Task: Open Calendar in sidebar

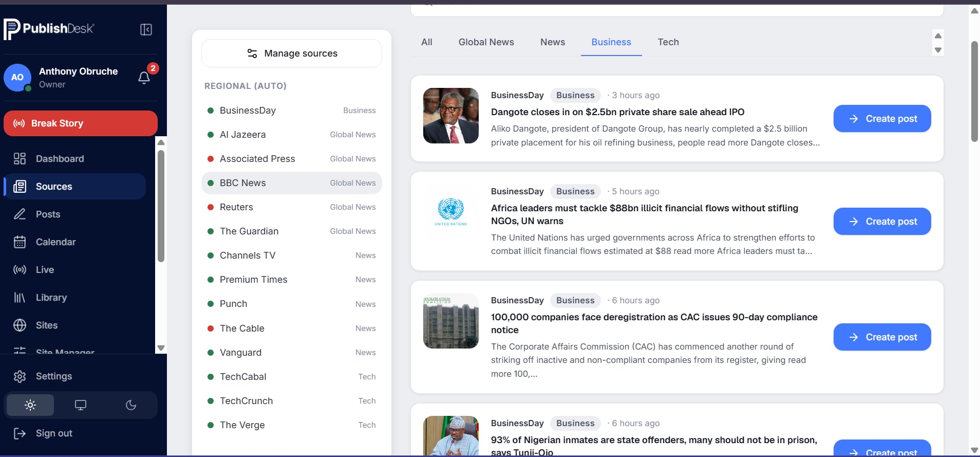Action: 75,242
